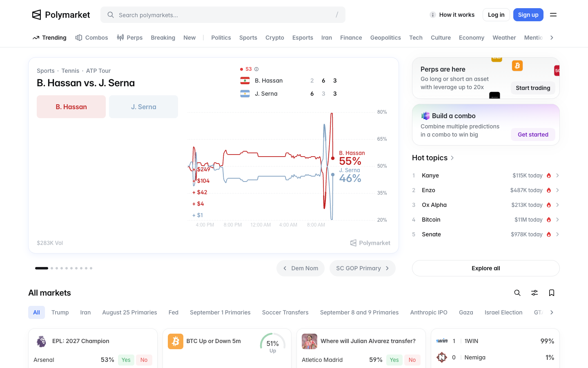Click the flame icon in Bitcoin row
Screen dimensions: 588x368
point(549,220)
